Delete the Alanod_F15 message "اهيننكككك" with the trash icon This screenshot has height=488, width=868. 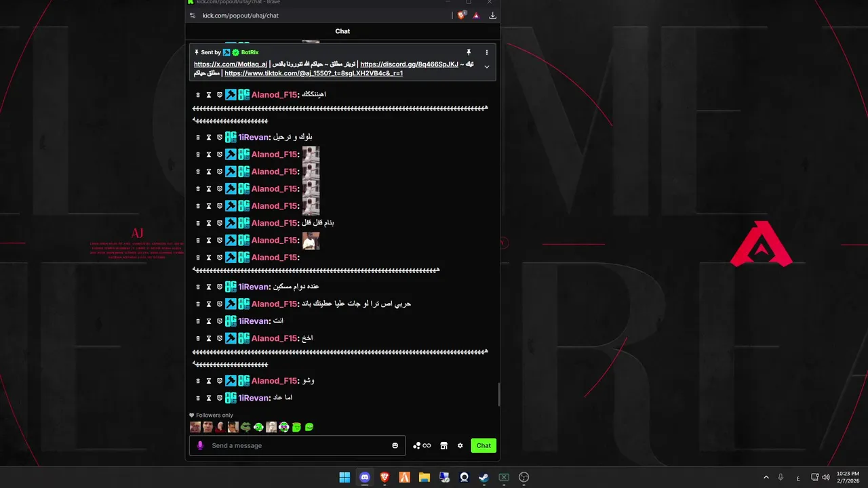coord(198,95)
